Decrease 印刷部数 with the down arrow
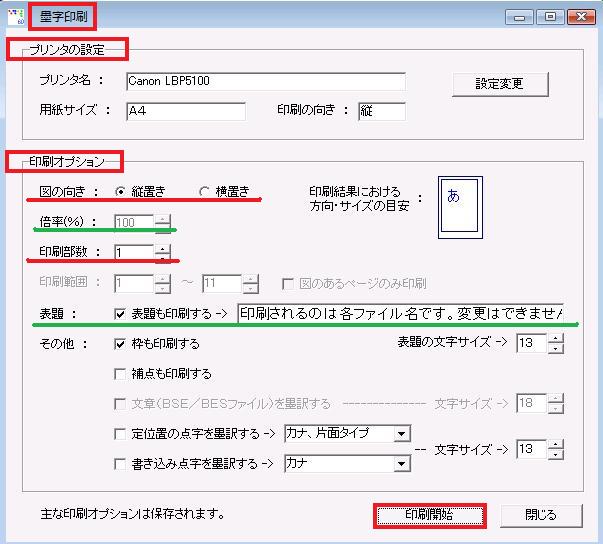Image resolution: width=603 pixels, height=544 pixels. pyautogui.click(x=163, y=257)
